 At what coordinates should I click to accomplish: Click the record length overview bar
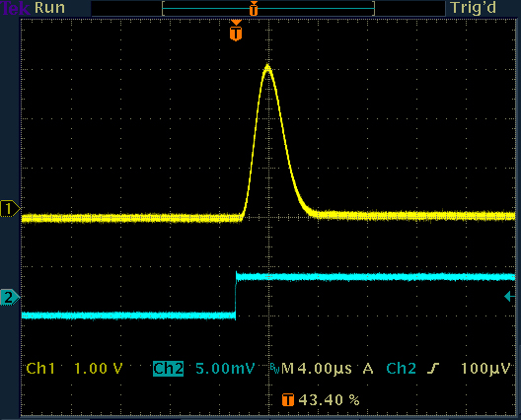(x=268, y=8)
